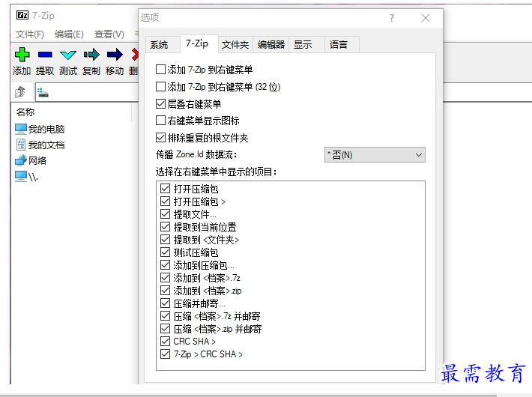This screenshot has width=532, height=397.
Task: Open the 编辑(E) menu
Action: pyautogui.click(x=69, y=34)
